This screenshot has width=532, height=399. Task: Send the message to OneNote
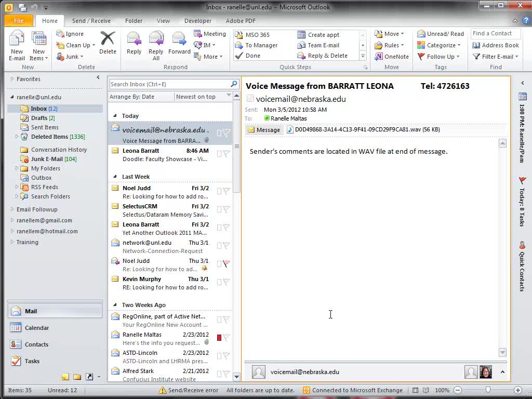392,57
